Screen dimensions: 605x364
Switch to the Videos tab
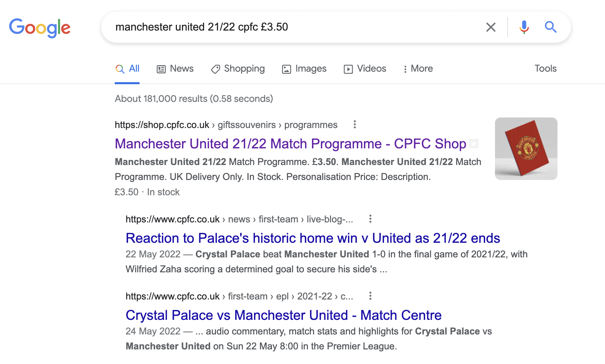point(365,69)
